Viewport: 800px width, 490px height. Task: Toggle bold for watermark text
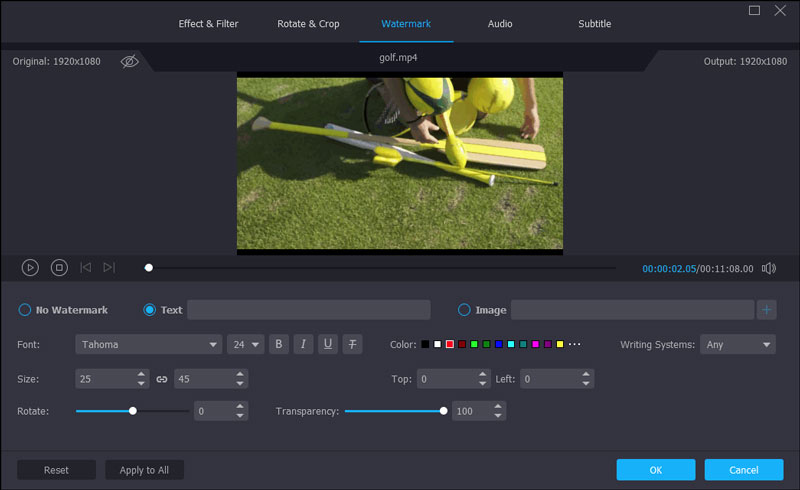pyautogui.click(x=279, y=344)
